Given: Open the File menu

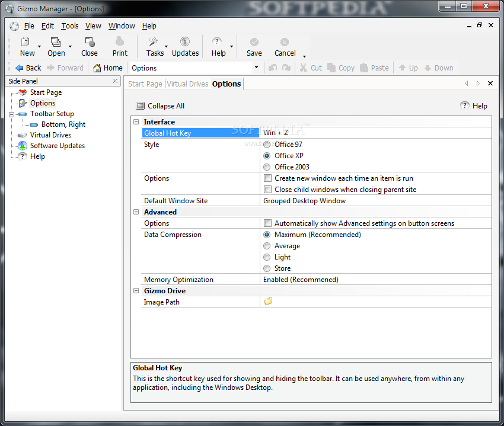Looking at the screenshot, I should pyautogui.click(x=29, y=26).
